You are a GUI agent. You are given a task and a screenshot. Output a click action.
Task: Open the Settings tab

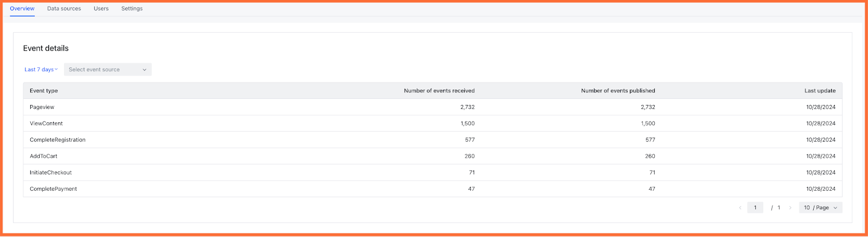132,9
